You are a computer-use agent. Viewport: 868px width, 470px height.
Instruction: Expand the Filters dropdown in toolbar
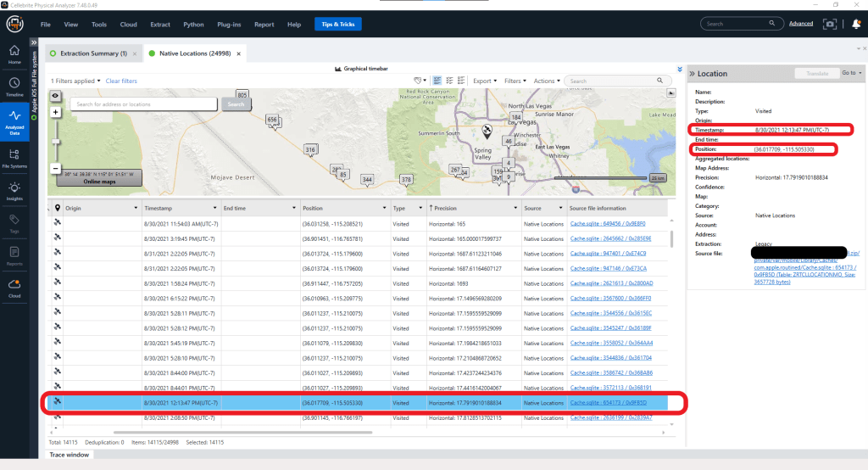[515, 81]
